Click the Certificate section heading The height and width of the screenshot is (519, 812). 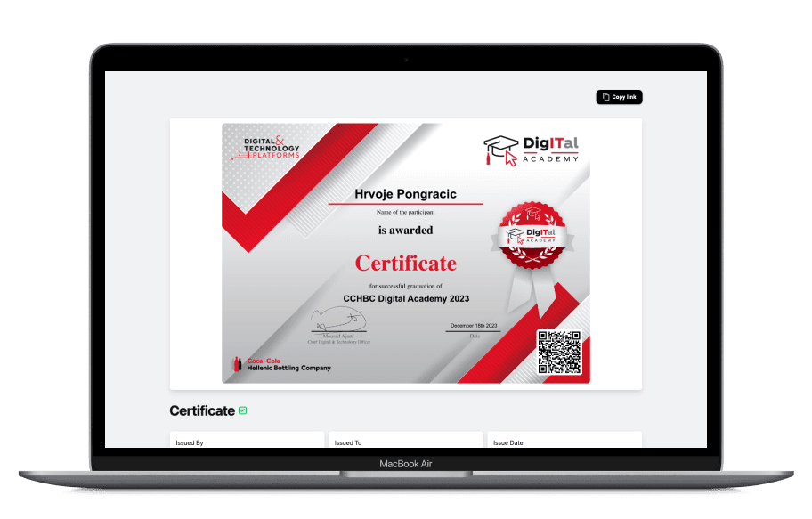tap(201, 411)
